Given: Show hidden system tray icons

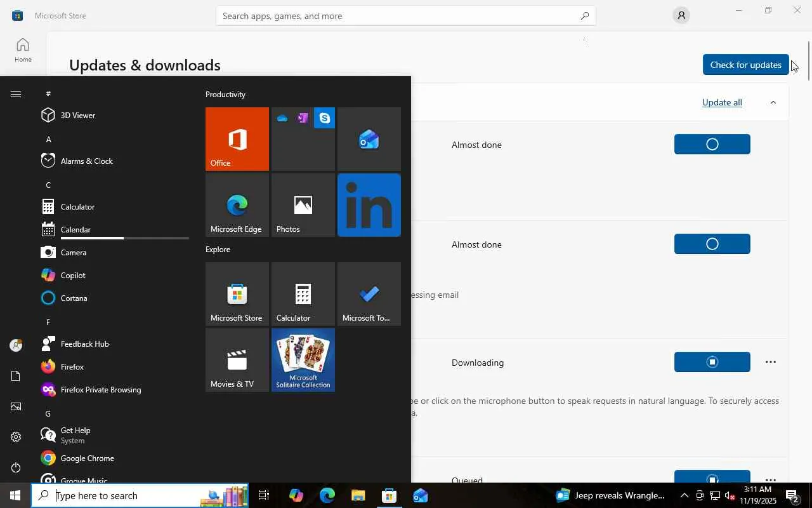Looking at the screenshot, I should click(x=684, y=495).
